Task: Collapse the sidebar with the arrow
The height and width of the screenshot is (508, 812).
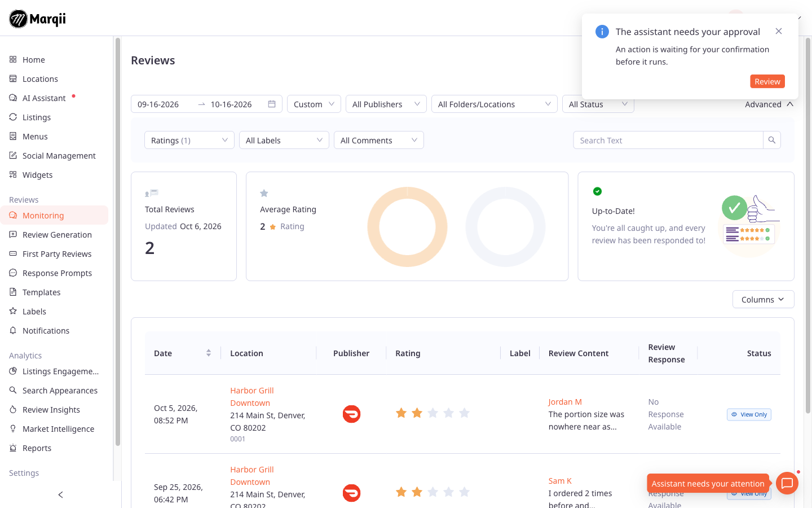Action: [61, 495]
